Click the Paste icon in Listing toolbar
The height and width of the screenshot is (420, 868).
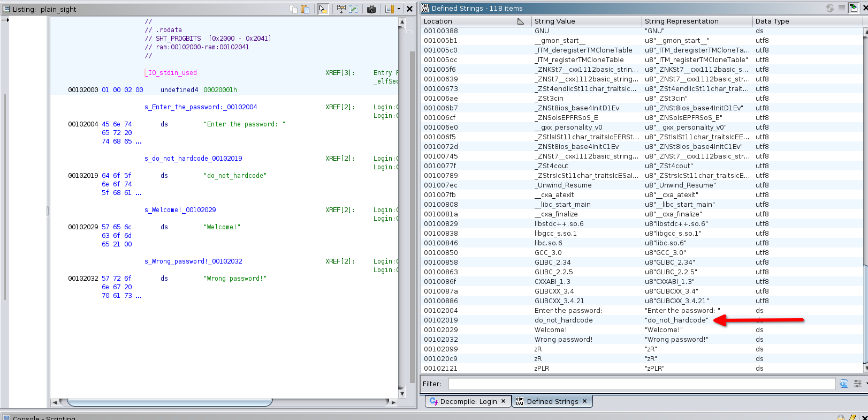305,9
